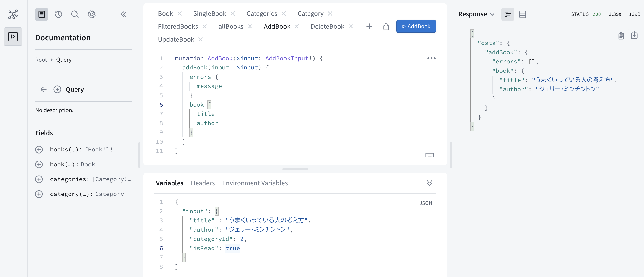Add the Query root field plus icon
This screenshot has height=277, width=644.
click(57, 89)
